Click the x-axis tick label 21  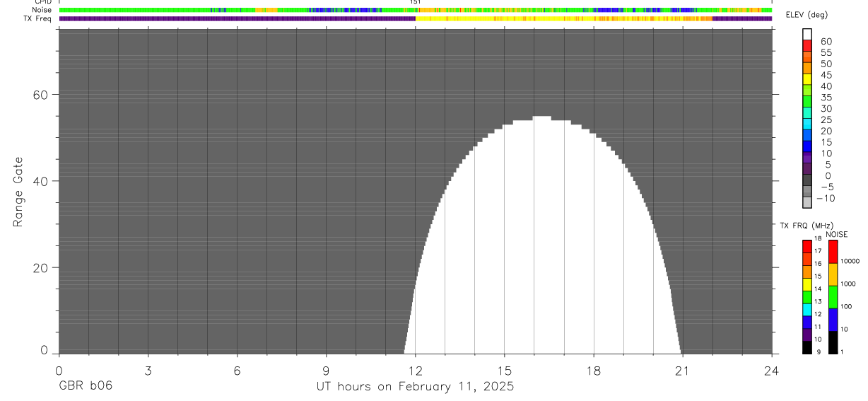(x=683, y=370)
